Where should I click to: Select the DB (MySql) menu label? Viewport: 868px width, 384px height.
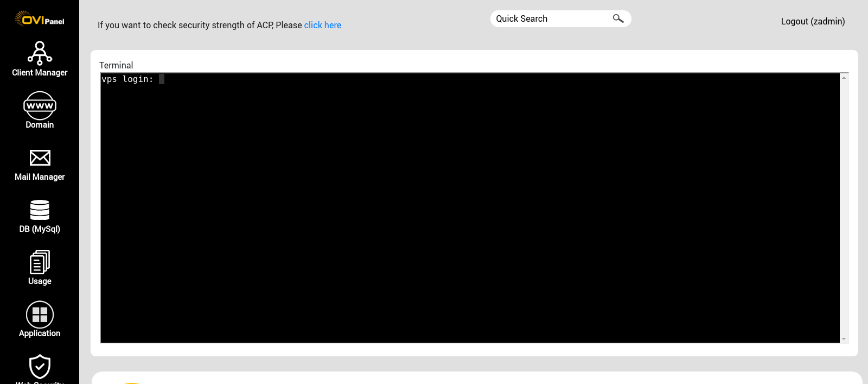[x=40, y=229]
